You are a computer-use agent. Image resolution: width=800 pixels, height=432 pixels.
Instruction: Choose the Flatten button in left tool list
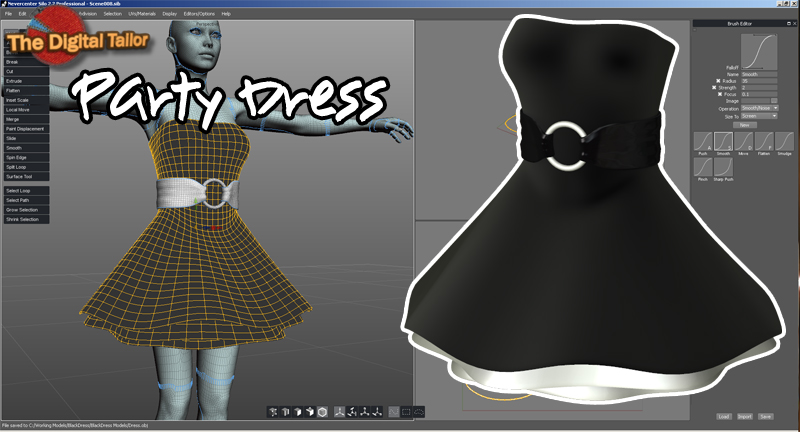[27, 90]
